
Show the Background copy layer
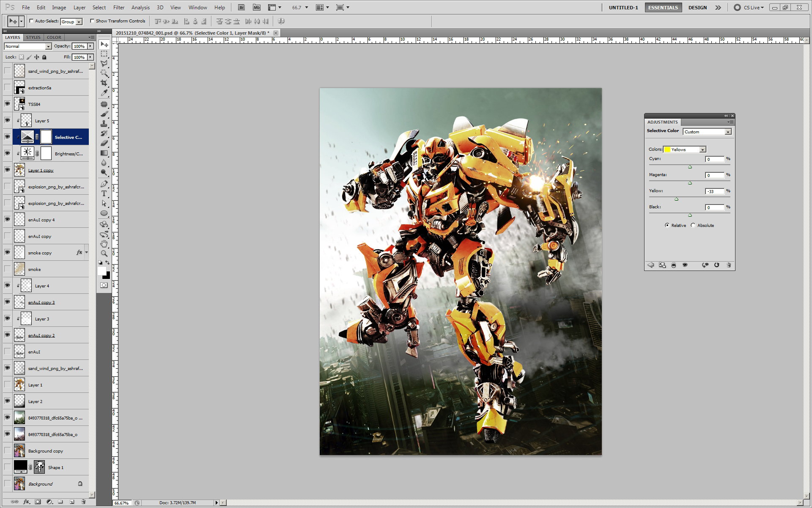(x=7, y=450)
